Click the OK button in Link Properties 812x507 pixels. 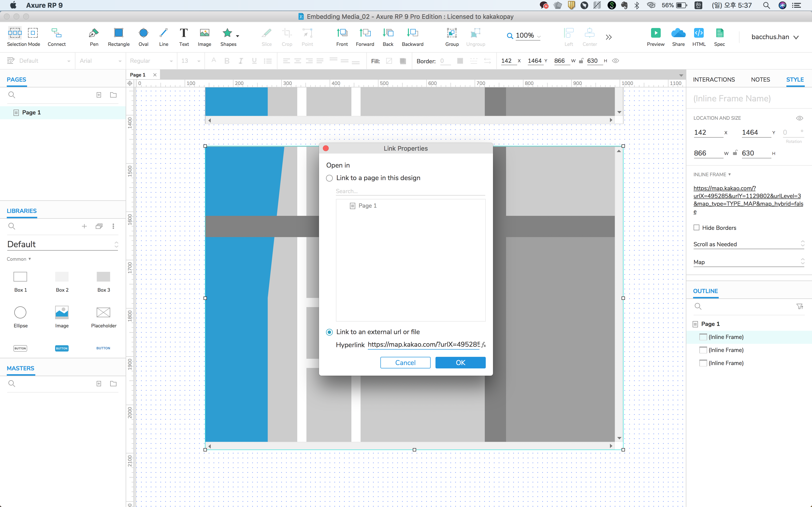(460, 362)
